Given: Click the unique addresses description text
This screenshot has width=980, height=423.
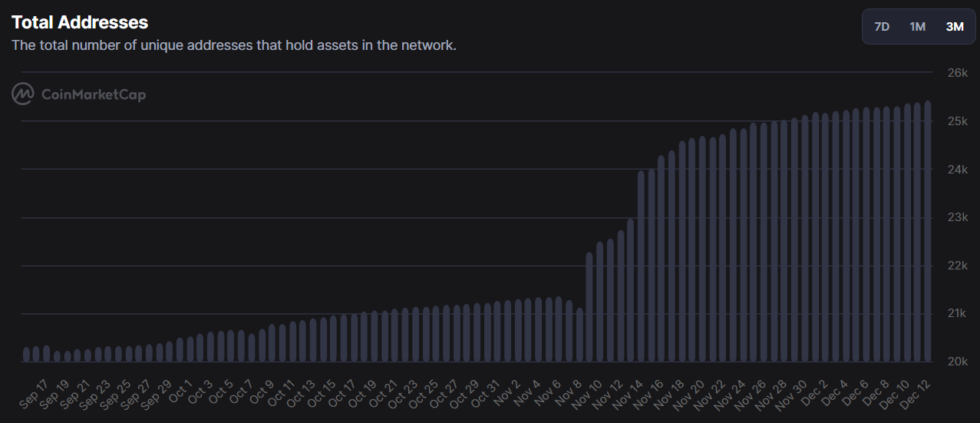Looking at the screenshot, I should click(x=234, y=45).
